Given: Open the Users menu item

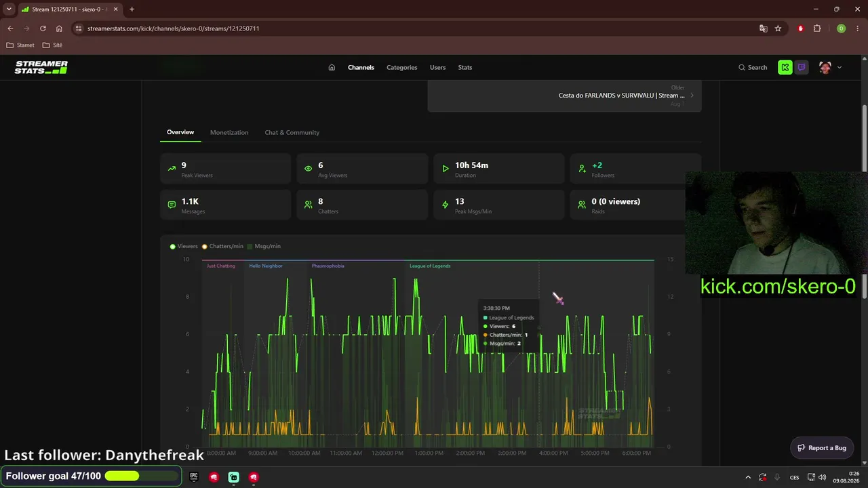Looking at the screenshot, I should pyautogui.click(x=437, y=67).
